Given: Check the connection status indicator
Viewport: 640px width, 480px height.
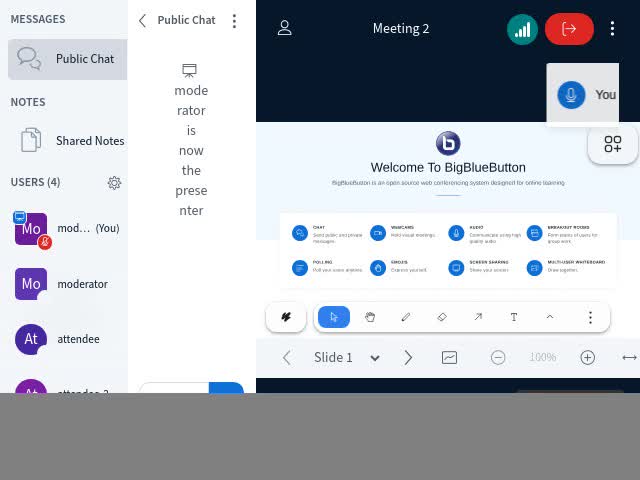Looking at the screenshot, I should 522,29.
